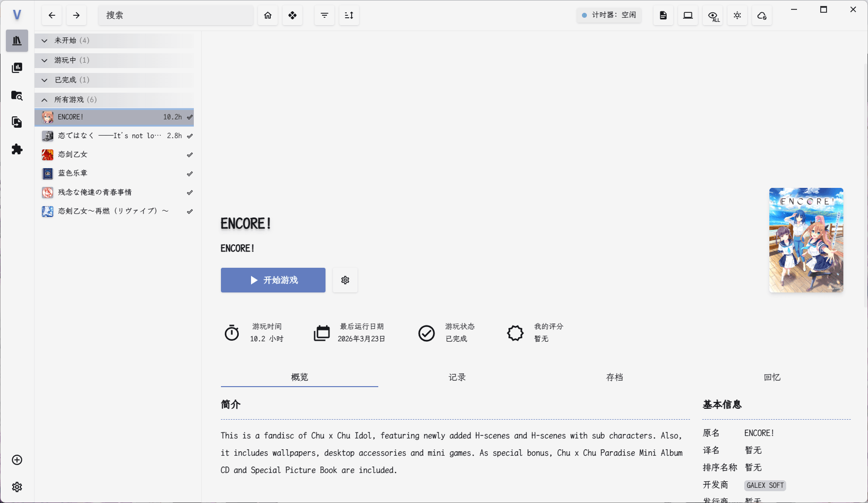Open the plugins puzzle-piece icon
This screenshot has height=503, width=868.
(x=17, y=149)
